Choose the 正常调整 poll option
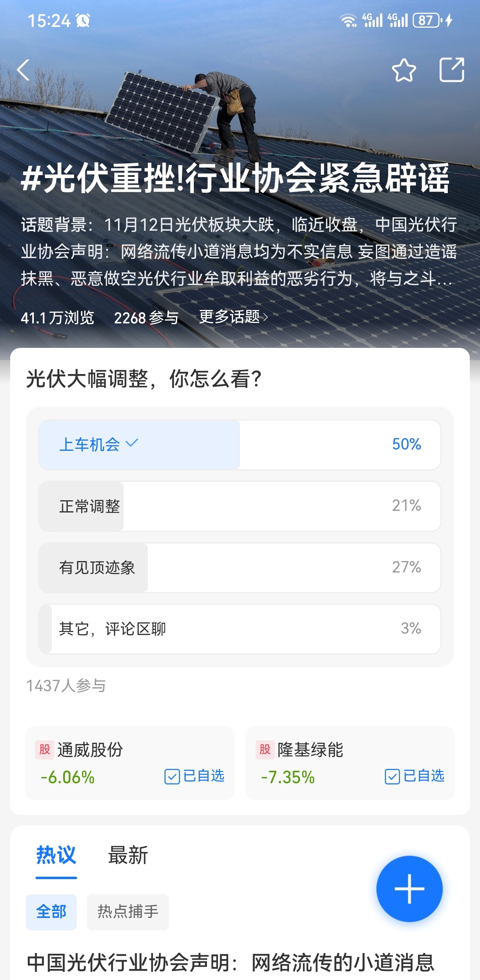 [x=240, y=506]
